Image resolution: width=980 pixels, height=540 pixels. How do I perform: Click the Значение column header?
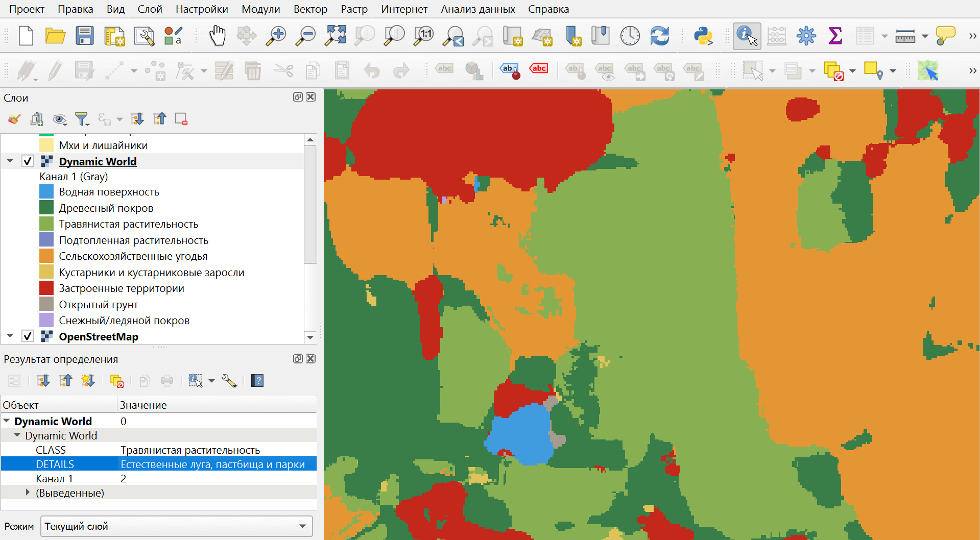217,405
